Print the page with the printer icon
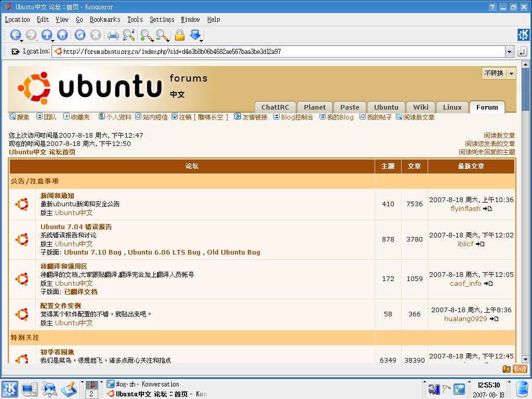This screenshot has height=399, width=532. [x=113, y=35]
